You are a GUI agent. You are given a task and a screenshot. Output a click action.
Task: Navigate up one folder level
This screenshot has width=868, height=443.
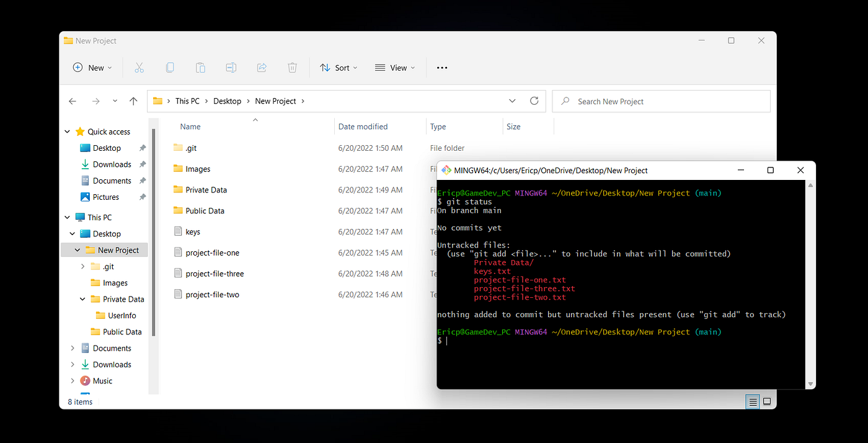[133, 101]
